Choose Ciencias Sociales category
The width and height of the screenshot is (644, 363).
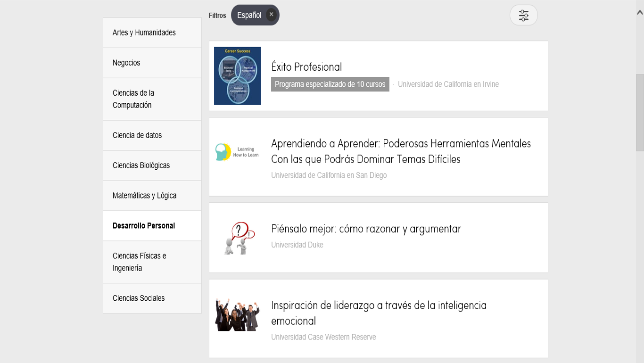pyautogui.click(x=139, y=298)
